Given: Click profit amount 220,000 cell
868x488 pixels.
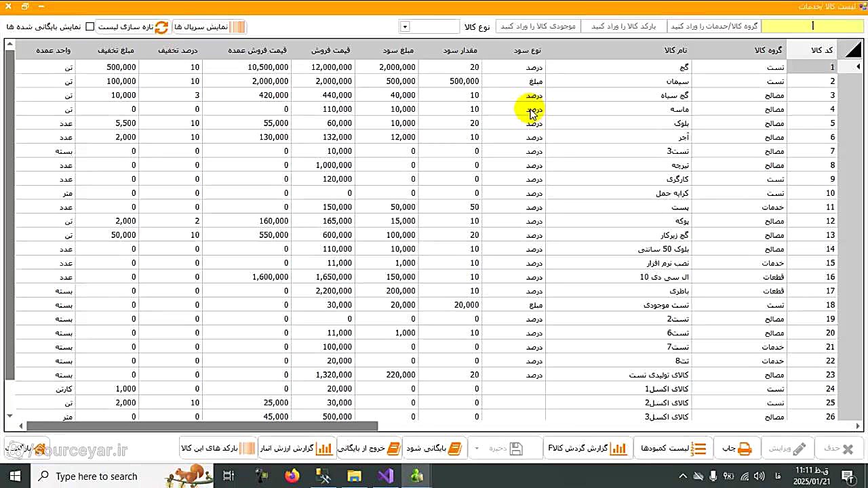Looking at the screenshot, I should click(387, 375).
